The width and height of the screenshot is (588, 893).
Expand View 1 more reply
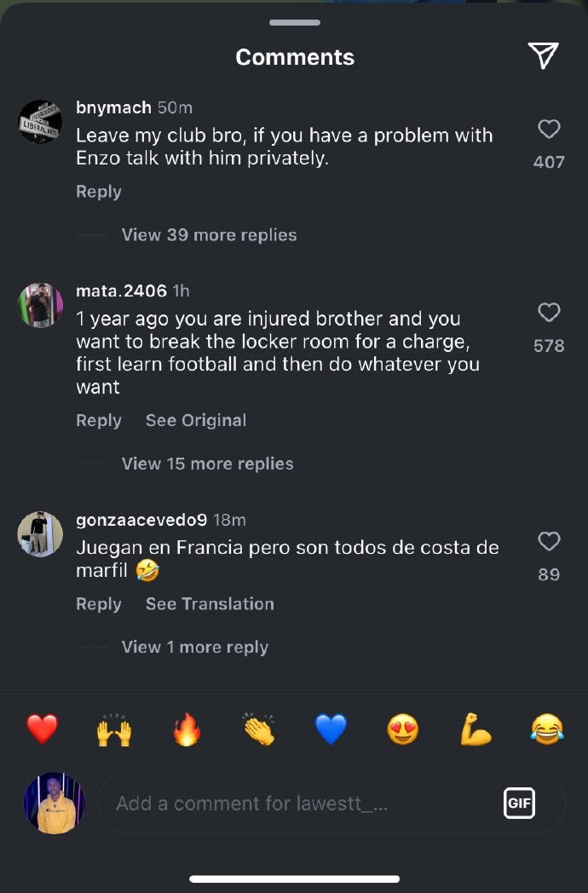point(194,648)
